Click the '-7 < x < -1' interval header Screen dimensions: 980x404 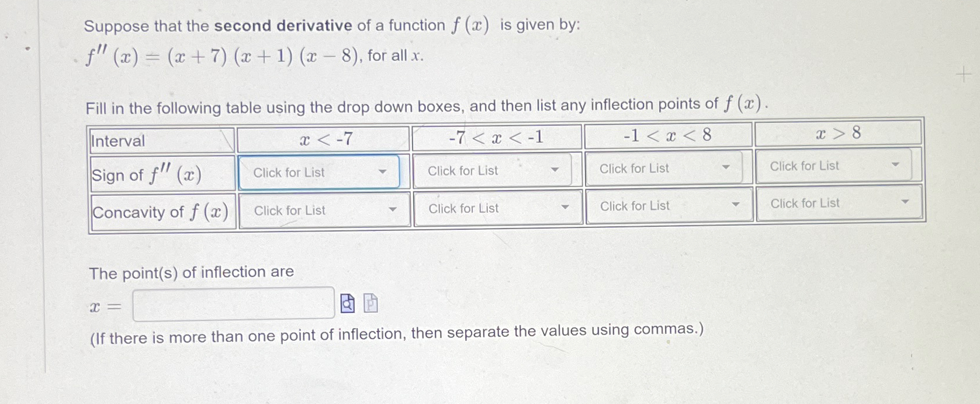click(x=496, y=137)
